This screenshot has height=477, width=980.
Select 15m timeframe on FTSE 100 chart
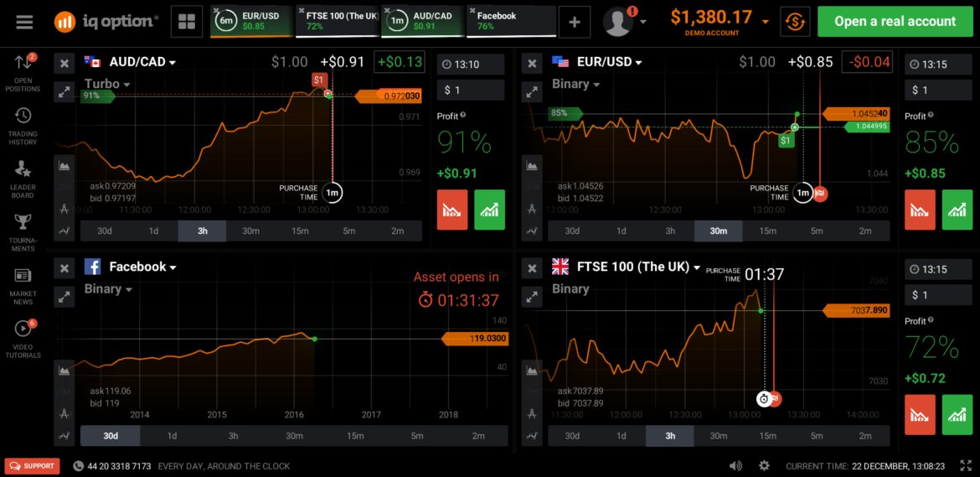[767, 436]
